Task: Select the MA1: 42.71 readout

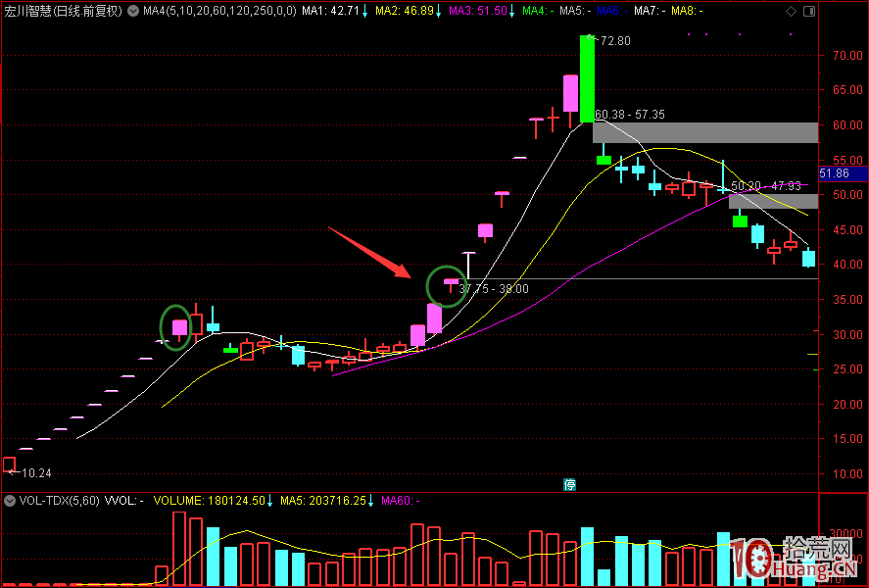Action: pyautogui.click(x=331, y=11)
